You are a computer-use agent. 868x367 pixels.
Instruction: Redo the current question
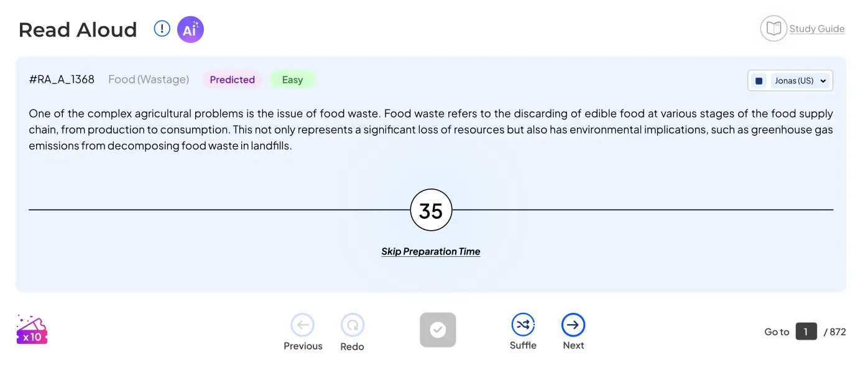pos(353,325)
